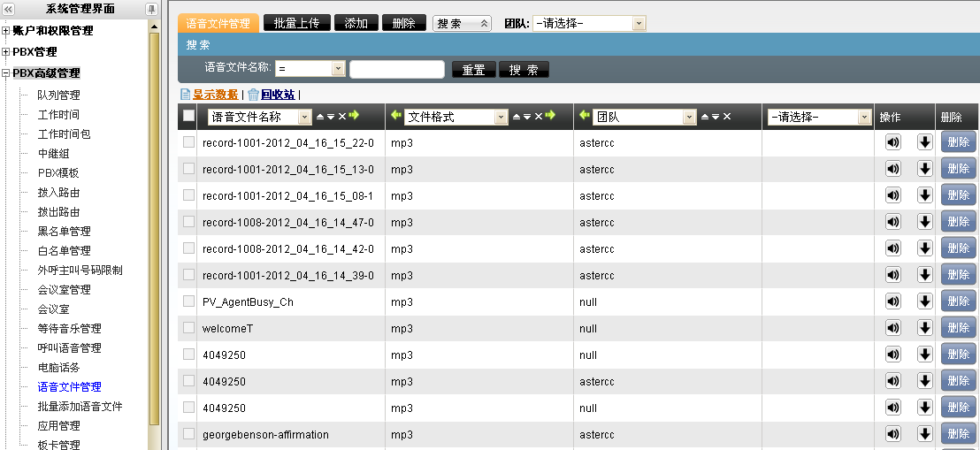Image resolution: width=980 pixels, height=450 pixels.
Task: Check the welcomeT row checkbox
Action: (x=188, y=328)
